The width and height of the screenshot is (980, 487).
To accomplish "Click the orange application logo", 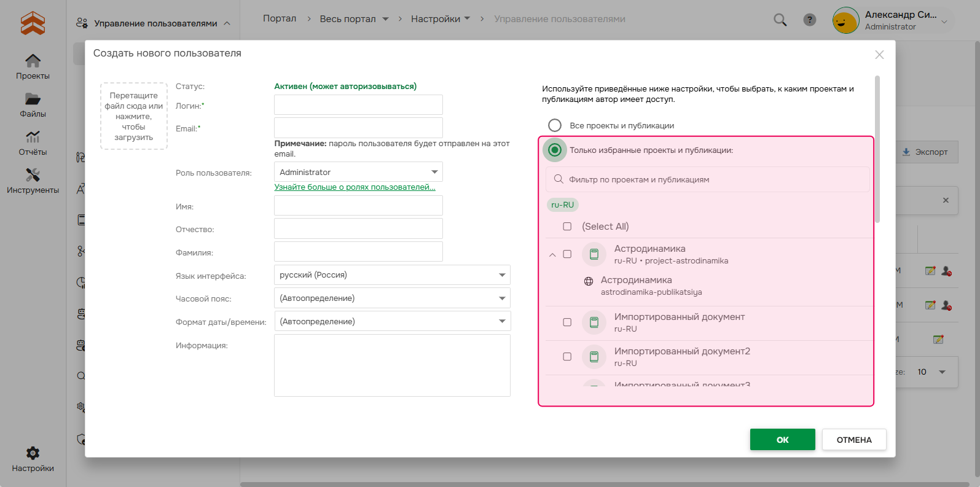I will tap(33, 23).
